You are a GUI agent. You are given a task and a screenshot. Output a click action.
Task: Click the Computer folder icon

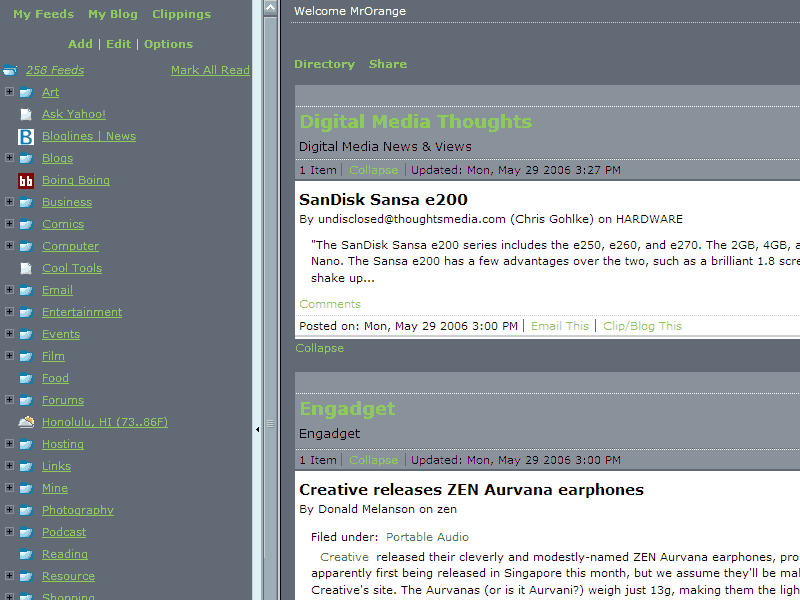coord(26,246)
